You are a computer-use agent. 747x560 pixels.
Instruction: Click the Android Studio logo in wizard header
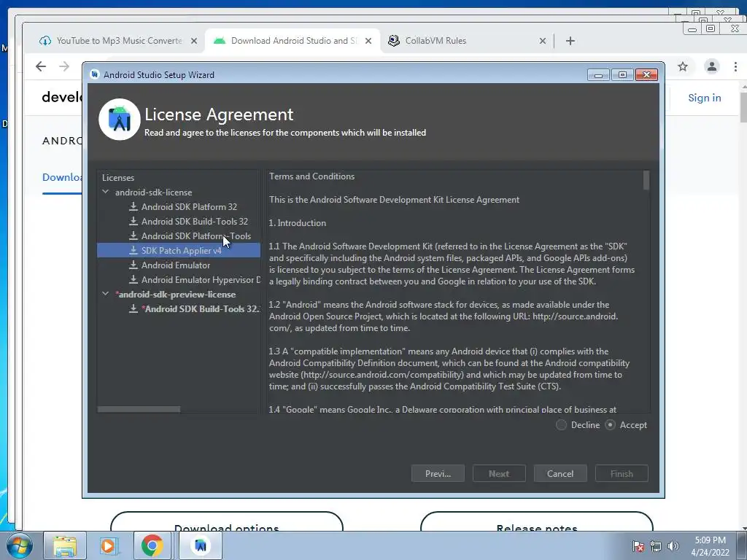119,120
